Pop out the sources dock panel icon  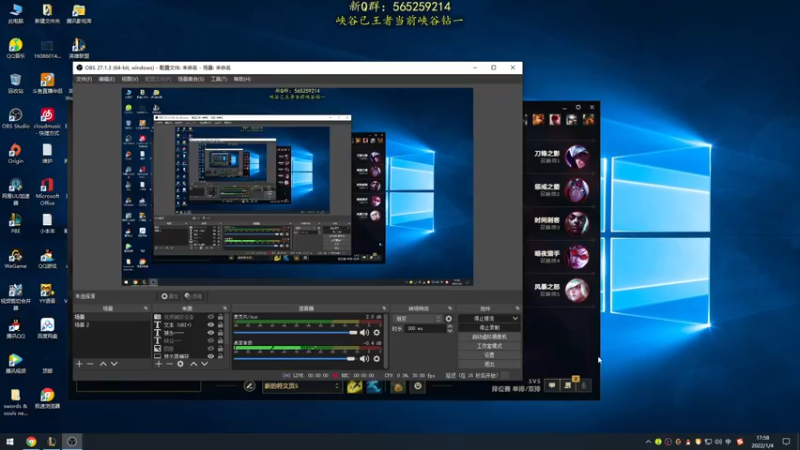[224, 309]
